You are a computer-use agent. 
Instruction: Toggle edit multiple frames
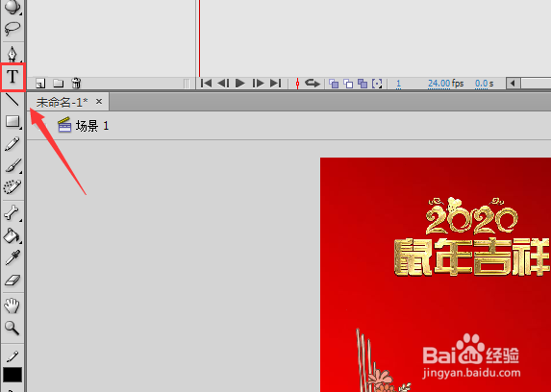(363, 84)
